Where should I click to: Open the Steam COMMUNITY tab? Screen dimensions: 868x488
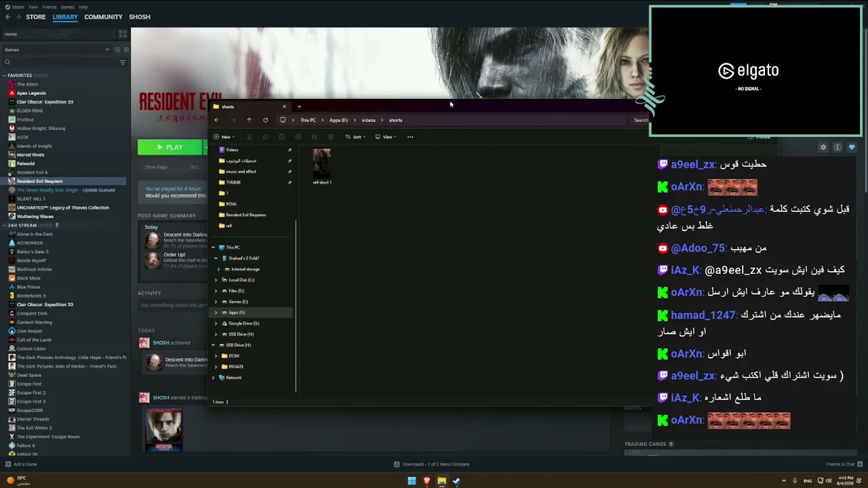coord(104,17)
